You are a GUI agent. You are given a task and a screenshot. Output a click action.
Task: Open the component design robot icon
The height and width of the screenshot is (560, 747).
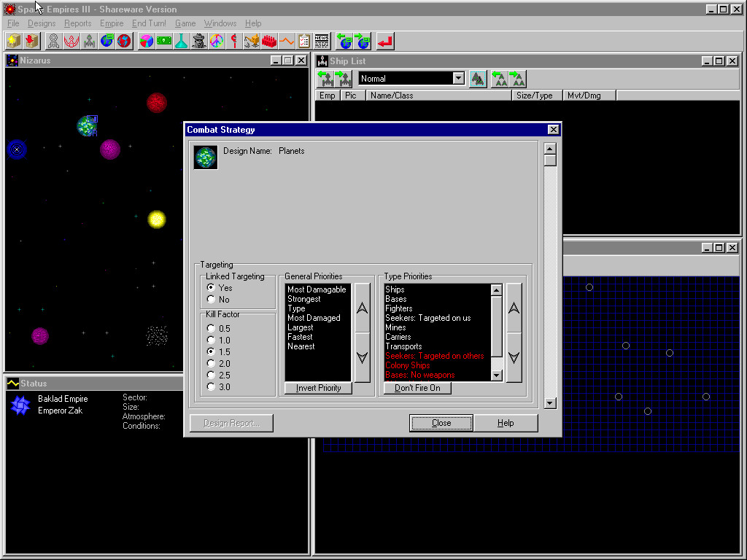[54, 42]
